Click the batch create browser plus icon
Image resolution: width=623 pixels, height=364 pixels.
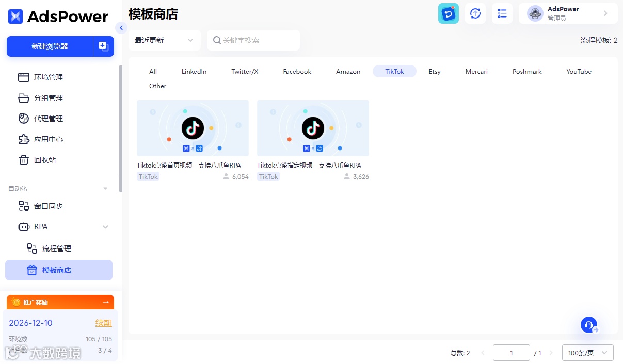(103, 46)
